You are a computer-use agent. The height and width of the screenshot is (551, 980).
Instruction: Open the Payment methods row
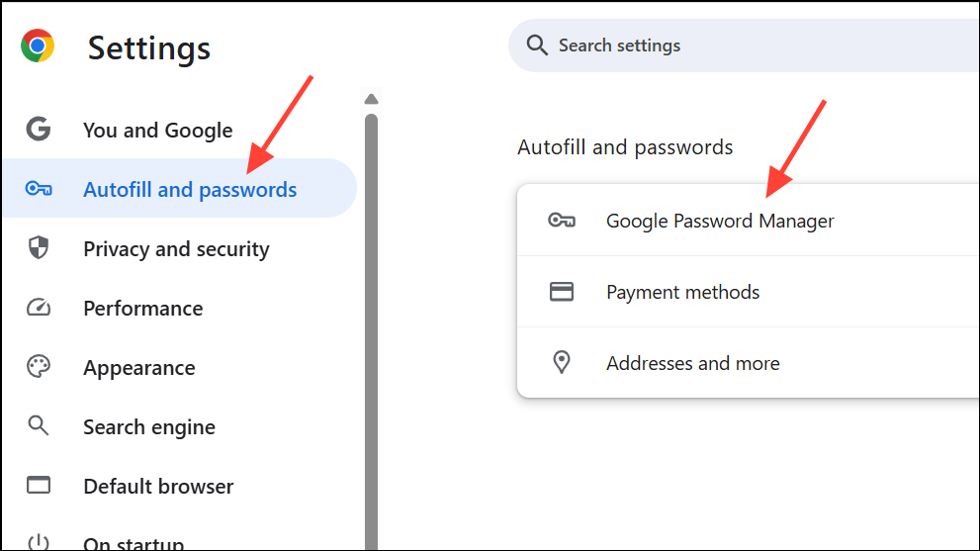click(x=749, y=292)
